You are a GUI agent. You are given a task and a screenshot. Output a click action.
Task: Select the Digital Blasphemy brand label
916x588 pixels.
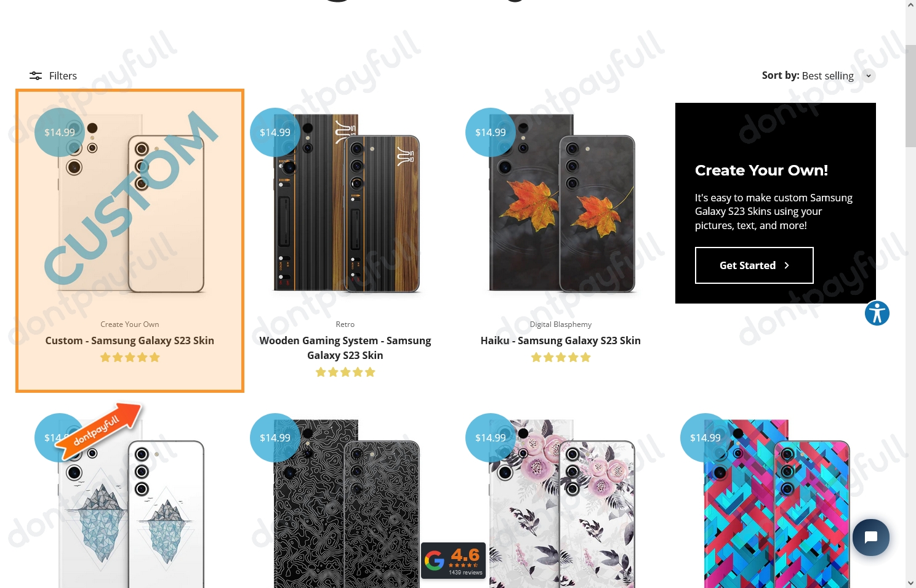coord(561,324)
